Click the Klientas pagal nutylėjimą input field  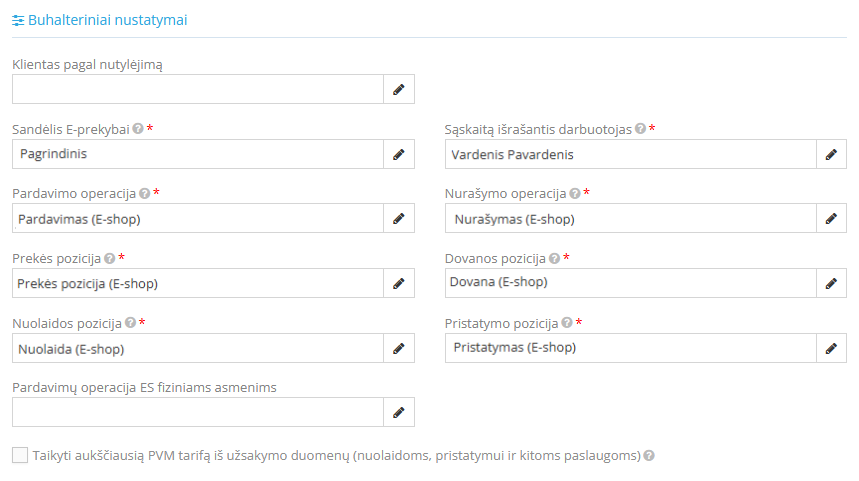tap(198, 89)
